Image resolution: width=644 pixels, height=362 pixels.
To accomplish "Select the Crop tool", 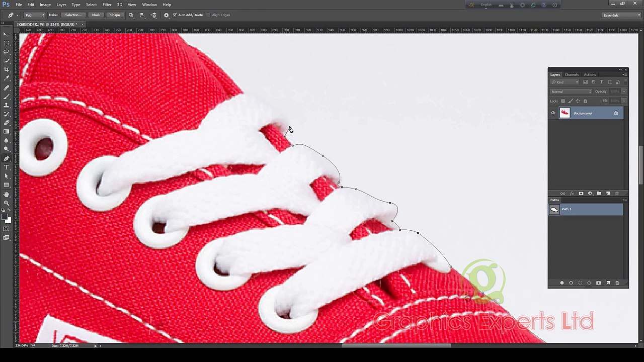I will (7, 69).
